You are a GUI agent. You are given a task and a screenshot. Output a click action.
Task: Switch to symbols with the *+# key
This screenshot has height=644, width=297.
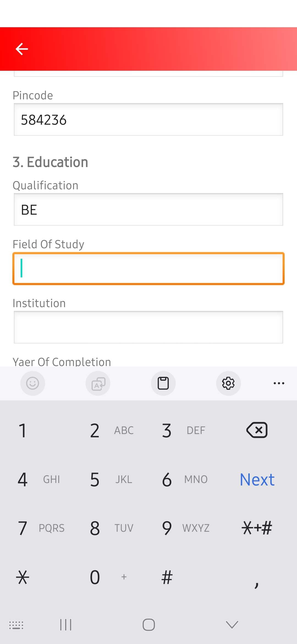[x=257, y=528]
